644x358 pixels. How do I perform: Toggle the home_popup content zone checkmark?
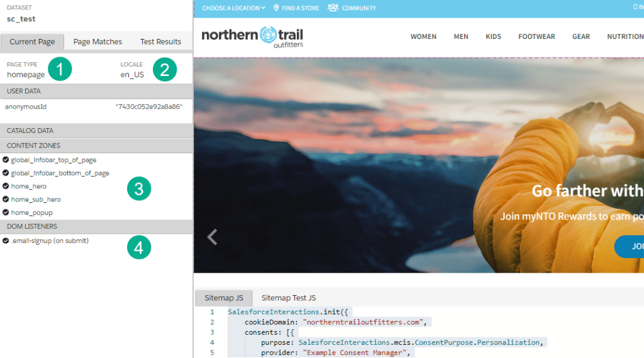pyautogui.click(x=6, y=213)
